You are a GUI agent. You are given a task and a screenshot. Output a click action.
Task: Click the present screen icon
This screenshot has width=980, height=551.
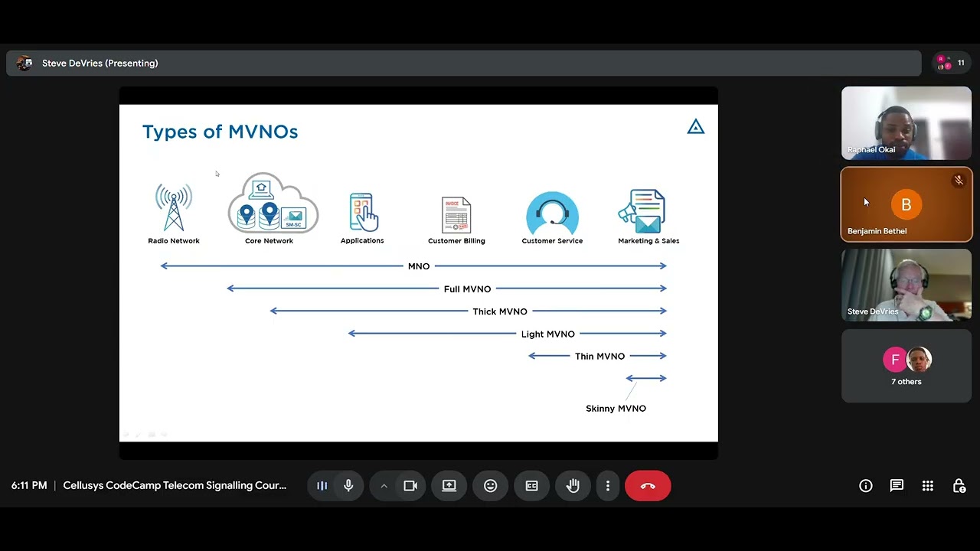449,486
